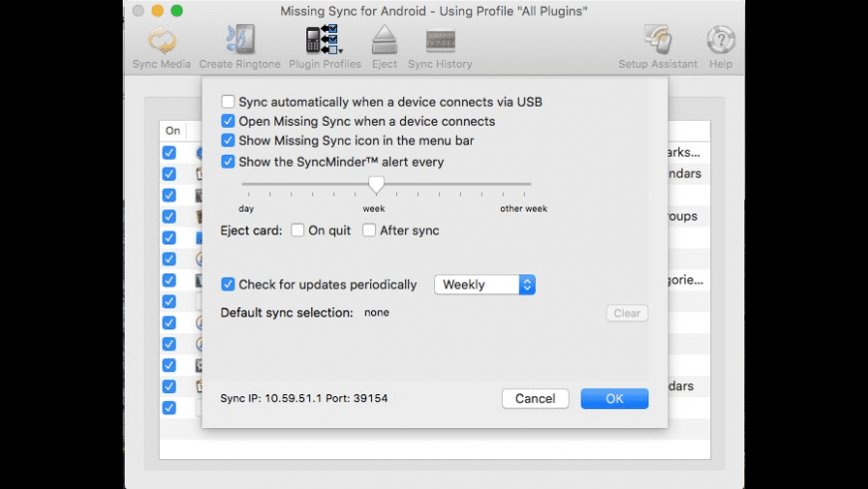Click the Clear default sync selection button
Screen dimensions: 868x489
pyautogui.click(x=627, y=313)
